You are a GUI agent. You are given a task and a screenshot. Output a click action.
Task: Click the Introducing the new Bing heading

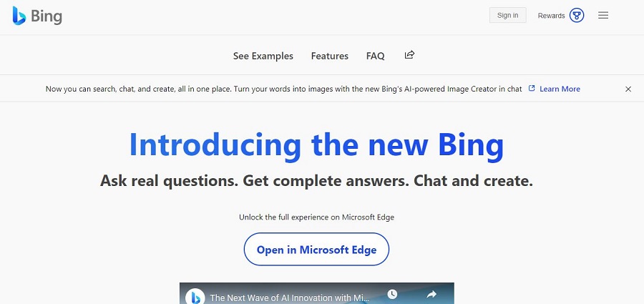[x=316, y=144]
